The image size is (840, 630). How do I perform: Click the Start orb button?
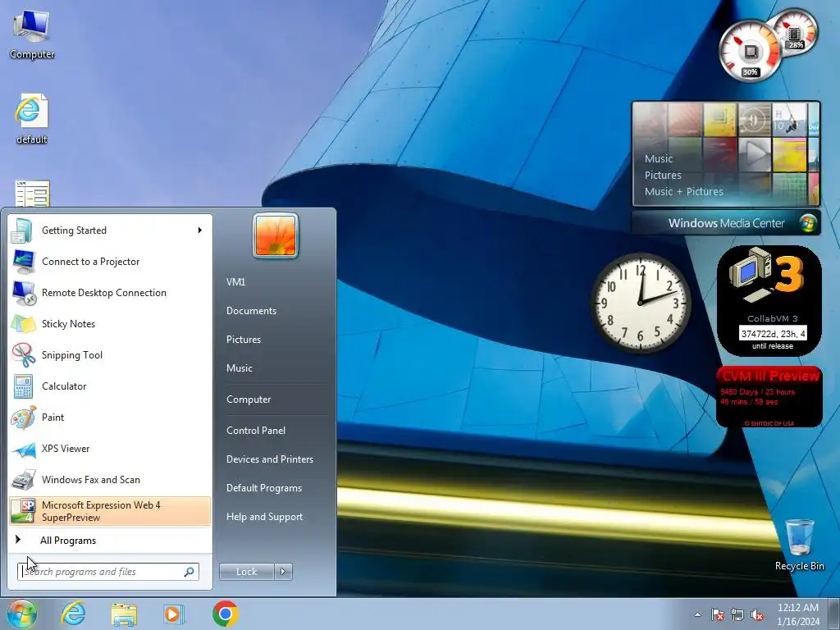21,614
